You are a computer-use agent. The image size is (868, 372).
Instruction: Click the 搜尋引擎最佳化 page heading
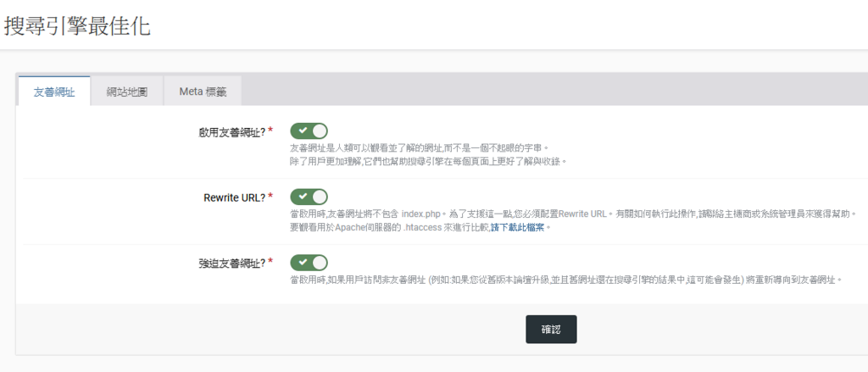click(x=77, y=25)
